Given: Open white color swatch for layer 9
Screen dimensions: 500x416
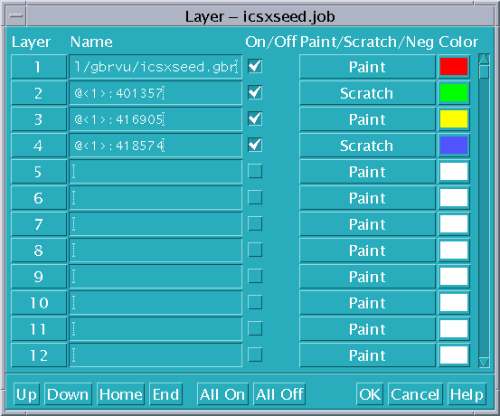Looking at the screenshot, I should click(454, 276).
